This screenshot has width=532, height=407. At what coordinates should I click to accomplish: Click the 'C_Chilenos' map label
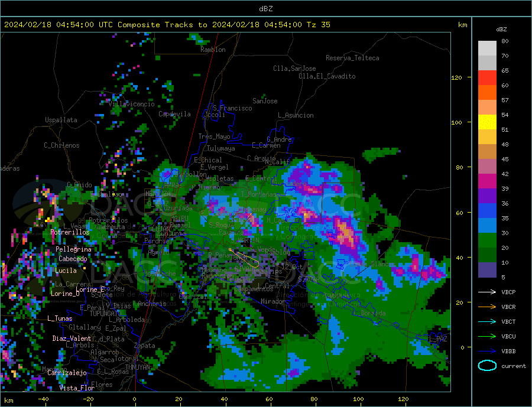[61, 145]
